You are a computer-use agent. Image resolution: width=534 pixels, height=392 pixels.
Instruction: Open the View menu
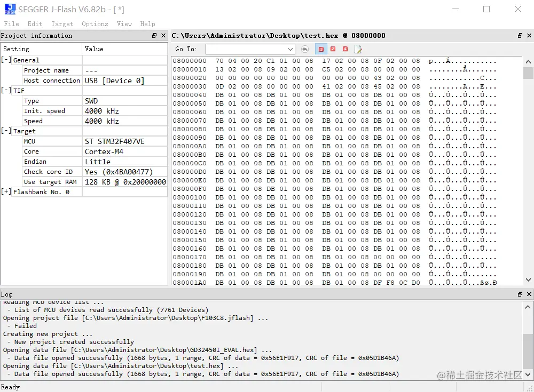pyautogui.click(x=124, y=24)
